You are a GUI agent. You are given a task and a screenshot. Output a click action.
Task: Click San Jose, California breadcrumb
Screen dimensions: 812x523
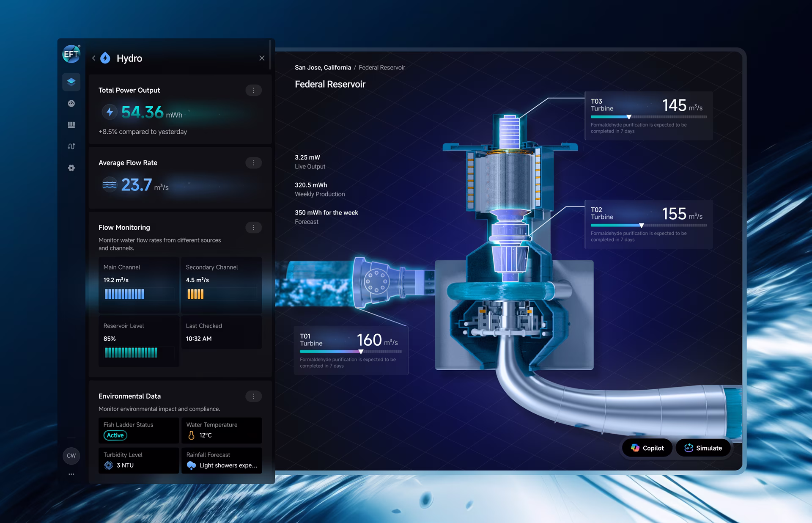323,68
